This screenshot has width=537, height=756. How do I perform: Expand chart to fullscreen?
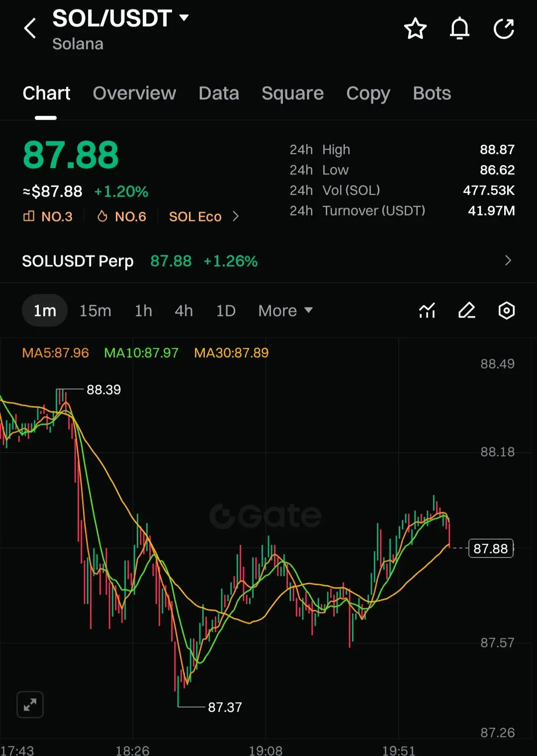[x=30, y=704]
